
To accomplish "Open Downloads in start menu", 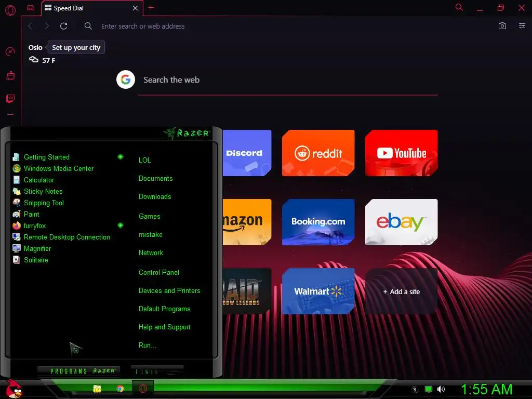I will point(155,197).
